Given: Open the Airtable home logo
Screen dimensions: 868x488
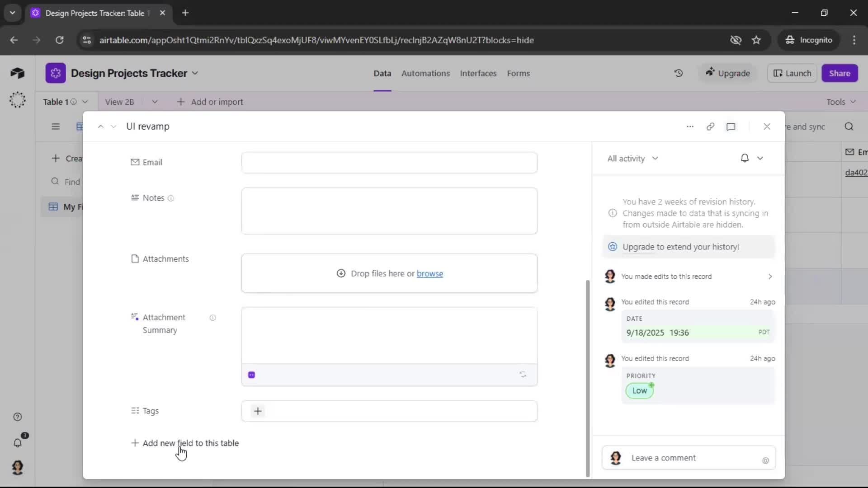Looking at the screenshot, I should [x=17, y=73].
